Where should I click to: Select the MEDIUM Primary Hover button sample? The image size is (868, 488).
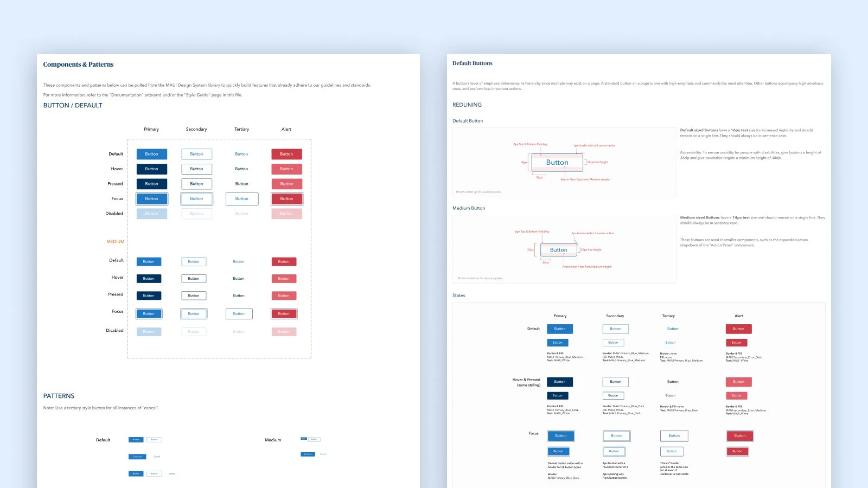click(149, 279)
